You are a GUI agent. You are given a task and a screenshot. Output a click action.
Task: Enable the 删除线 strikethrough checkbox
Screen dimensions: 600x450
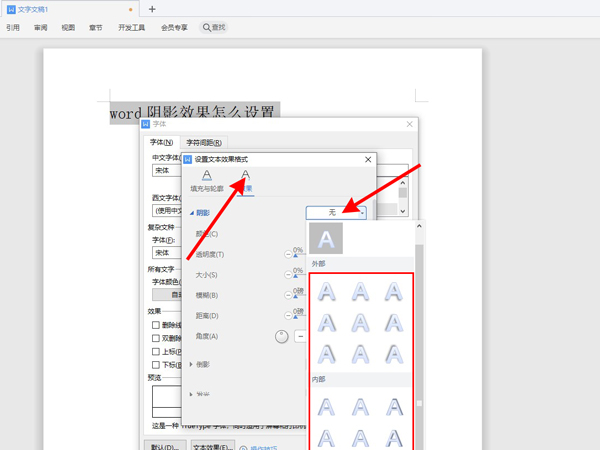[x=156, y=325]
